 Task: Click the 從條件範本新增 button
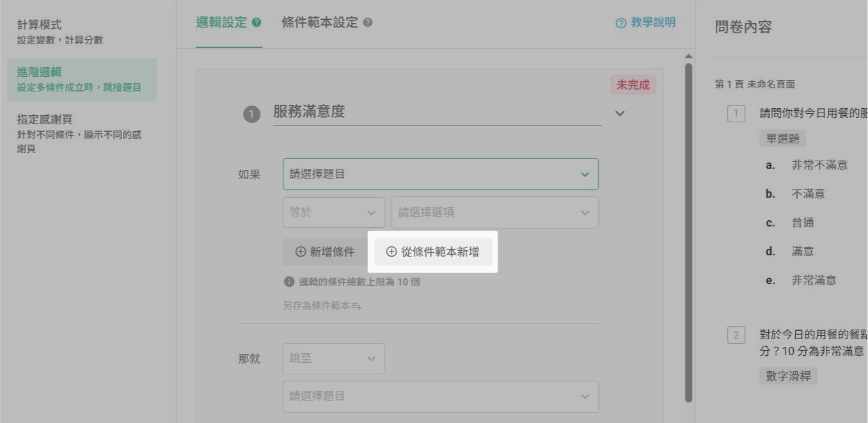click(x=433, y=252)
